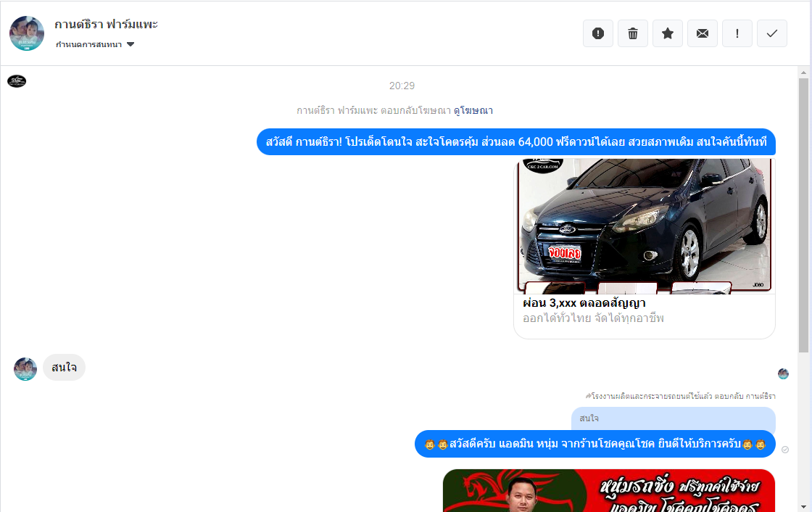812x512 pixels.
Task: Click the ดูโฆษณา link
Action: click(x=473, y=110)
